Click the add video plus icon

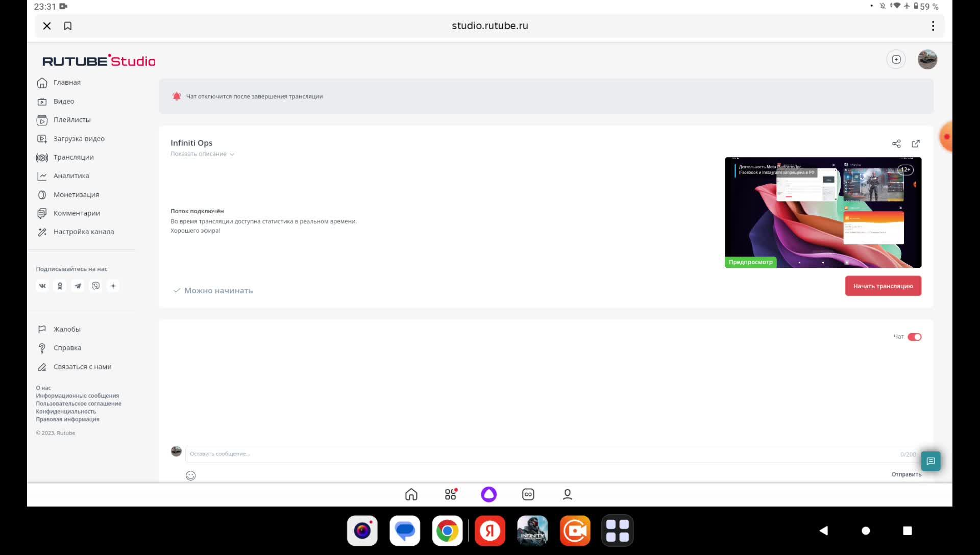coord(896,60)
